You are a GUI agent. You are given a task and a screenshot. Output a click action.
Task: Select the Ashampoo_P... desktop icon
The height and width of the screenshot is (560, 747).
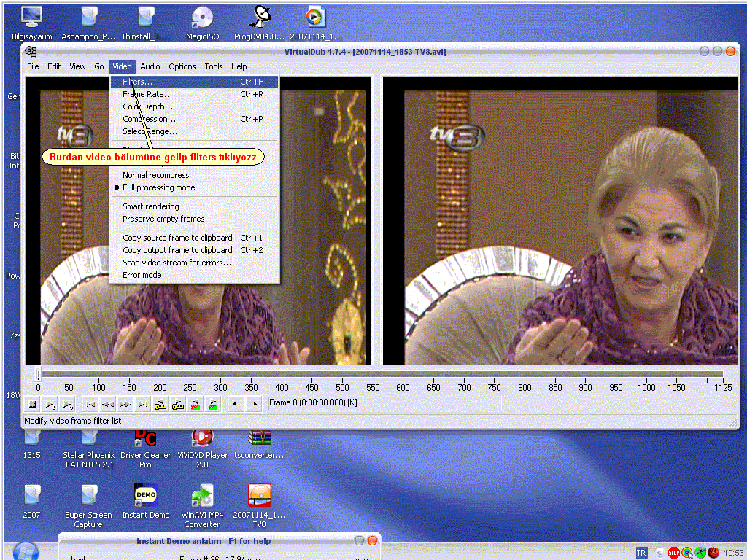click(88, 23)
